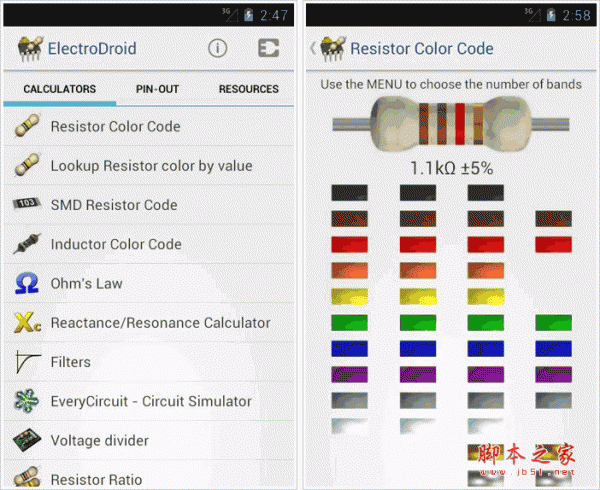Tap the Resistor Ratio icon

pos(27,477)
